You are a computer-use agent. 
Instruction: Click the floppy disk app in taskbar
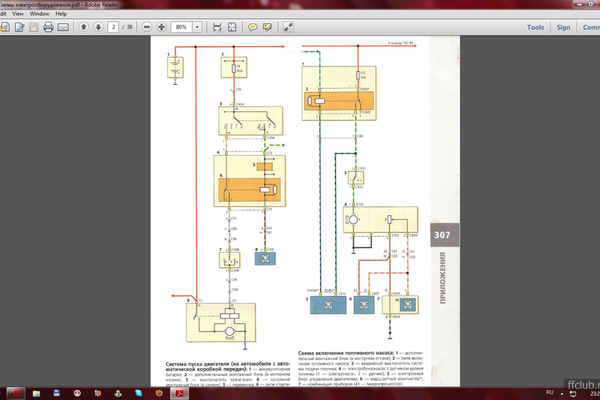(x=57, y=393)
